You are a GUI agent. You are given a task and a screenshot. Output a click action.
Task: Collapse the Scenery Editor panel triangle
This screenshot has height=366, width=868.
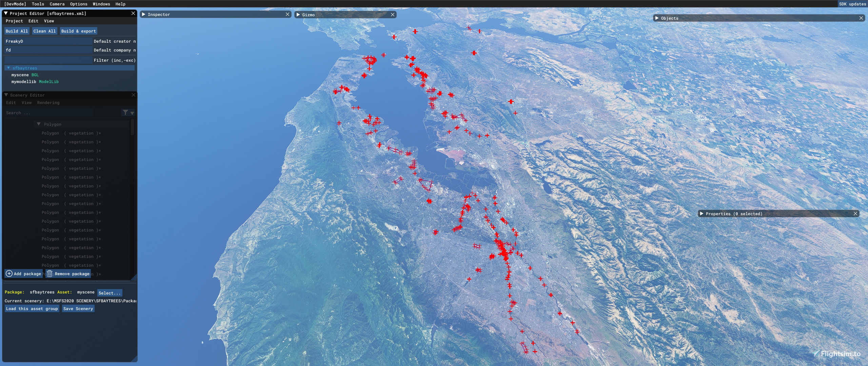[6, 95]
